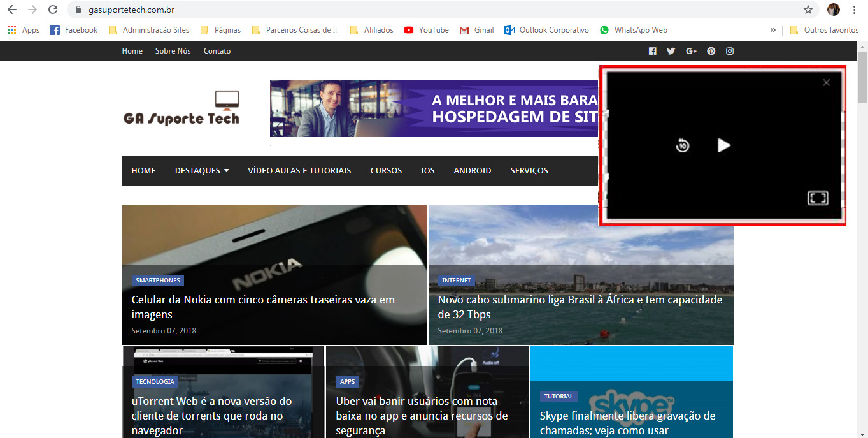
Task: Return the video to its tab via the corner brackets icon
Action: click(x=818, y=198)
